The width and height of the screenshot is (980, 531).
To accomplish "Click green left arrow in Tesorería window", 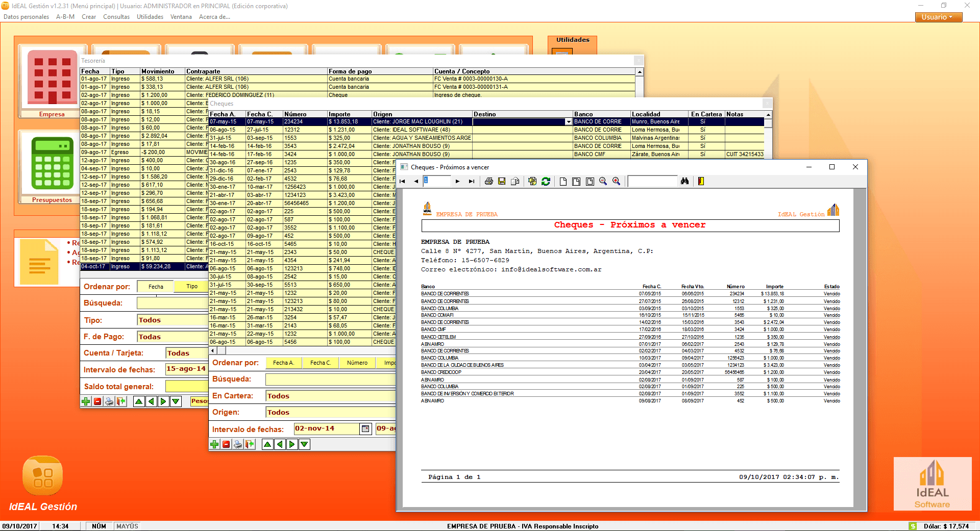I will [151, 401].
